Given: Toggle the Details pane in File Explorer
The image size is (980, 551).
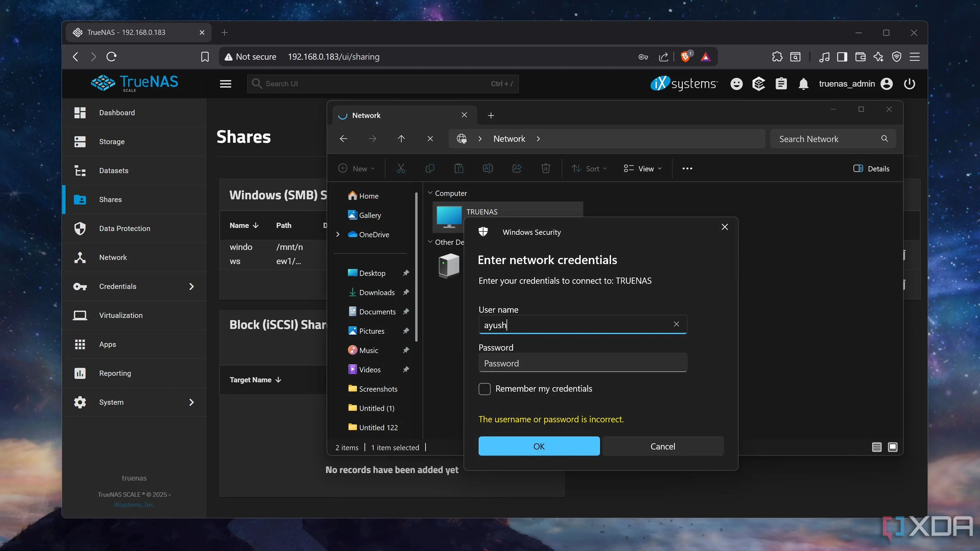Looking at the screenshot, I should click(x=871, y=168).
